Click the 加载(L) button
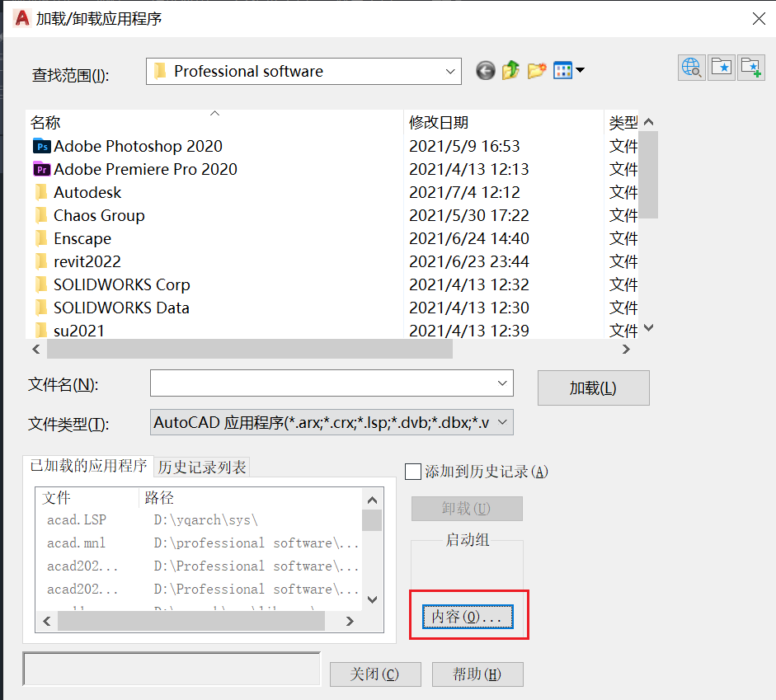Screen dimensions: 776x700 click(x=594, y=388)
